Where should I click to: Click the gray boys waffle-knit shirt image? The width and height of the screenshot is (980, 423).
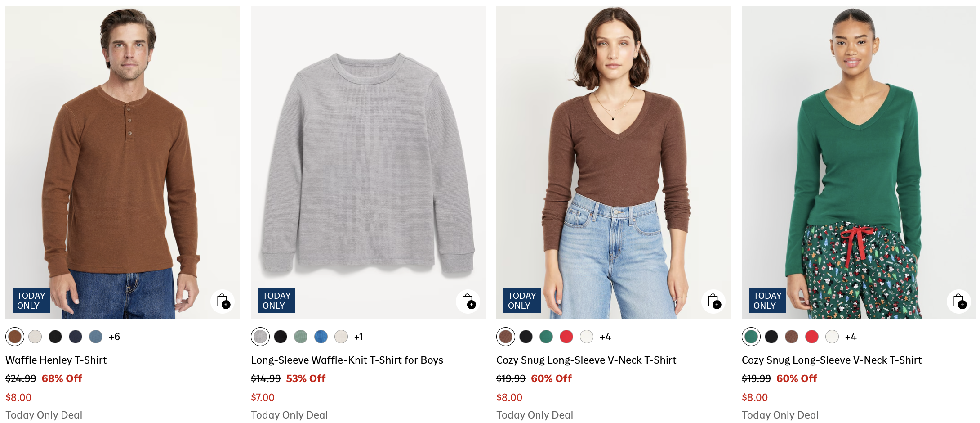click(x=368, y=162)
